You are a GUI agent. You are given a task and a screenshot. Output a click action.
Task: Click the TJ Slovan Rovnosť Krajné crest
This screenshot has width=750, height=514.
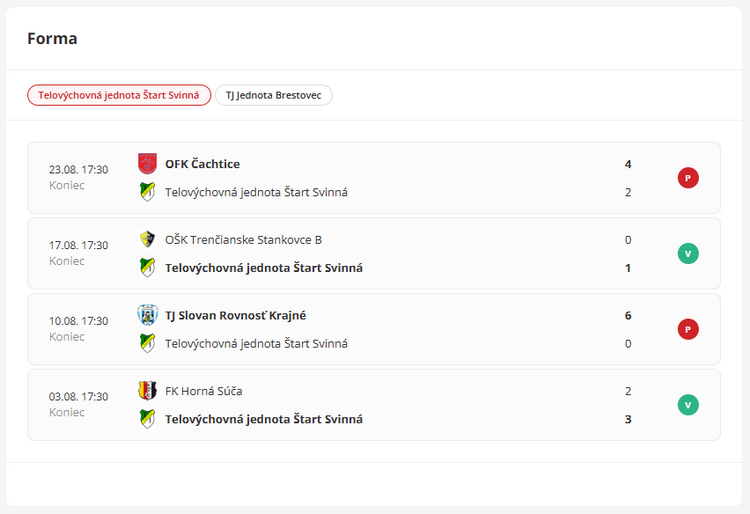click(x=147, y=315)
